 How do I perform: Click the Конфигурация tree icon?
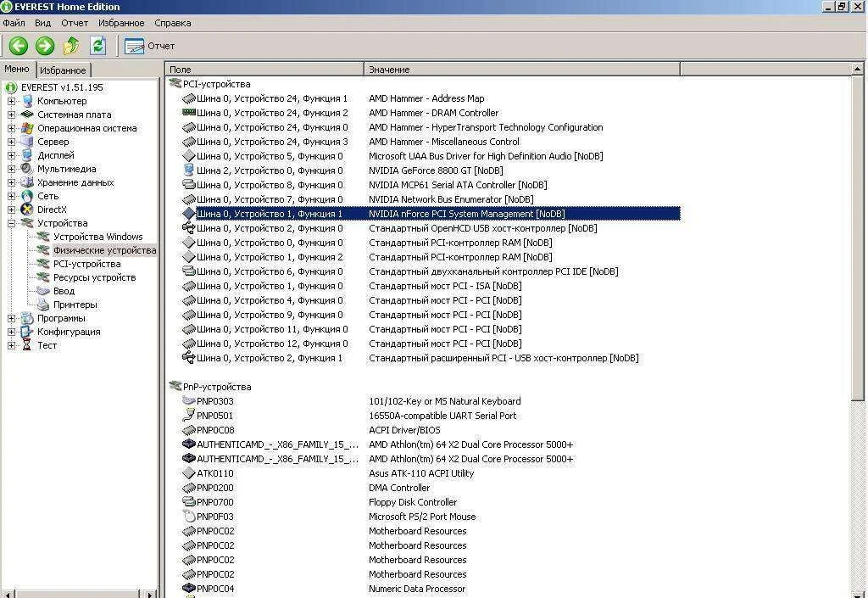(27, 332)
